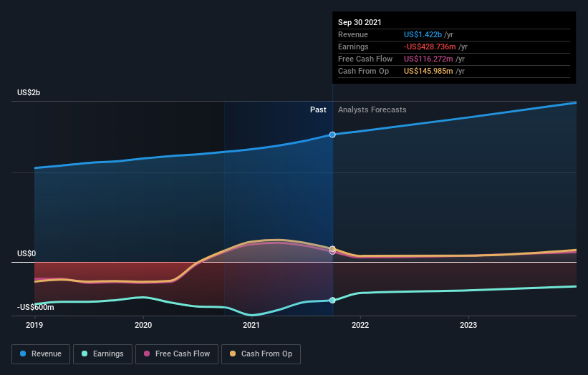Click the -US$600m y-axis label
The height and width of the screenshot is (375, 588).
pyautogui.click(x=36, y=307)
